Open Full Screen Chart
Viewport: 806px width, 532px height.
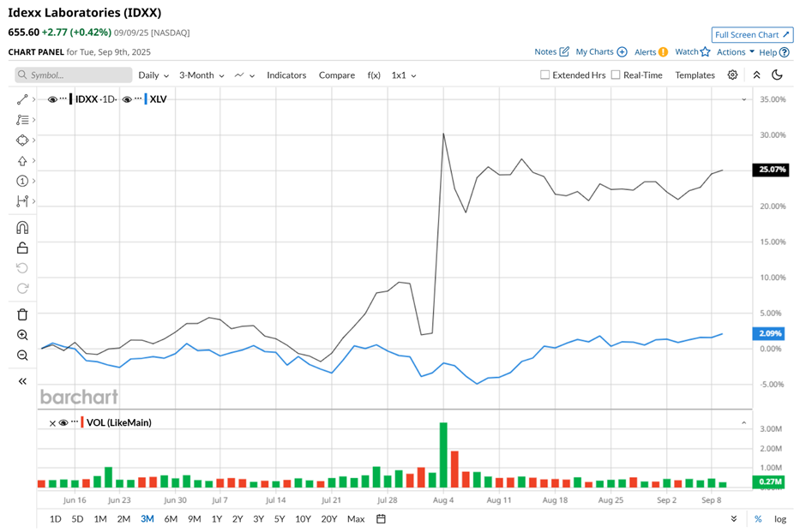[752, 34]
